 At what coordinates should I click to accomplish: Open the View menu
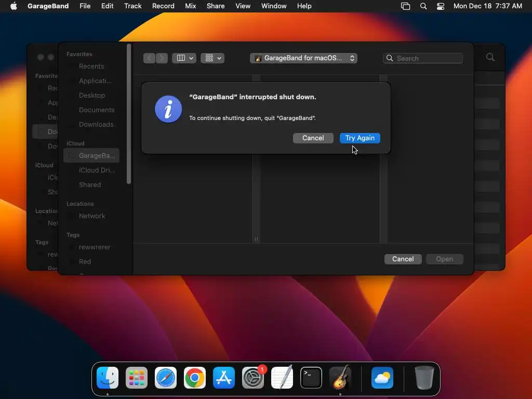tap(243, 6)
